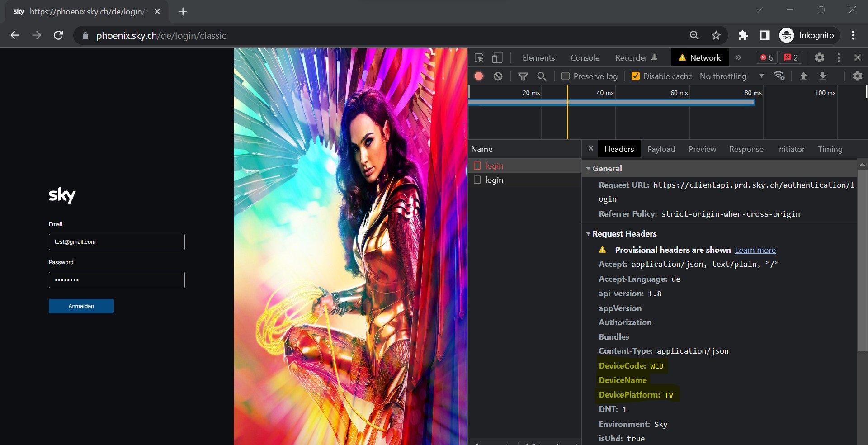Switch to the Elements tab
This screenshot has height=445, width=868.
(x=538, y=57)
